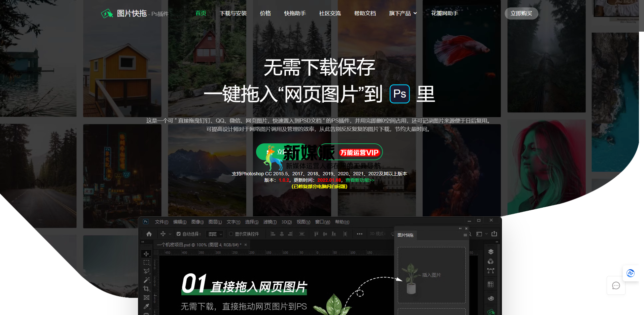Open the 窗口(W) menu in Photoshop
This screenshot has width=644, height=315.
(323, 222)
